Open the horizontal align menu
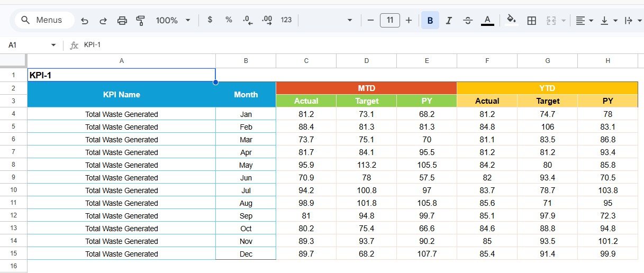This screenshot has height=273, width=644. point(584,21)
